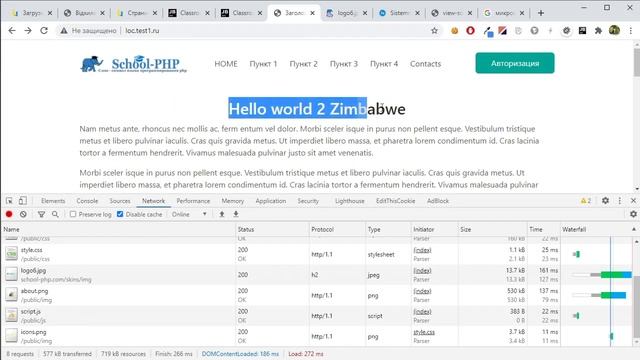
Task: Open the Lighthouse tab
Action: point(350,201)
